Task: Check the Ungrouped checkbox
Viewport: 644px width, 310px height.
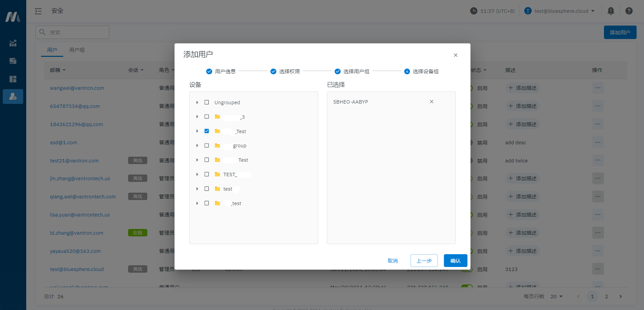Action: tap(207, 102)
